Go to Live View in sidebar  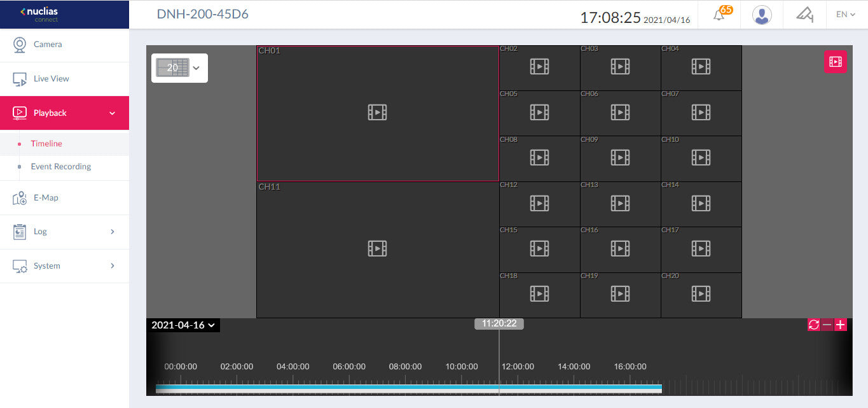[x=64, y=79]
